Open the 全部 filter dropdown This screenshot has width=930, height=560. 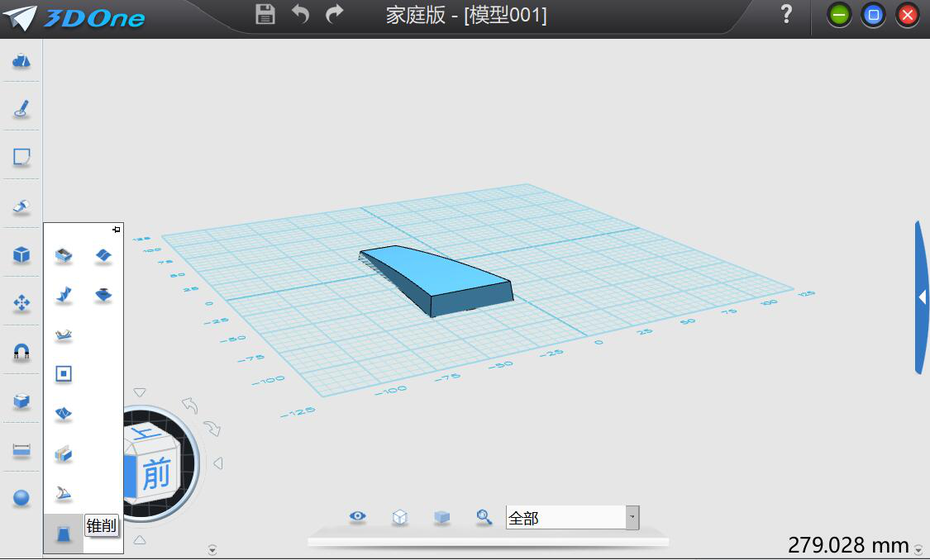[x=632, y=518]
